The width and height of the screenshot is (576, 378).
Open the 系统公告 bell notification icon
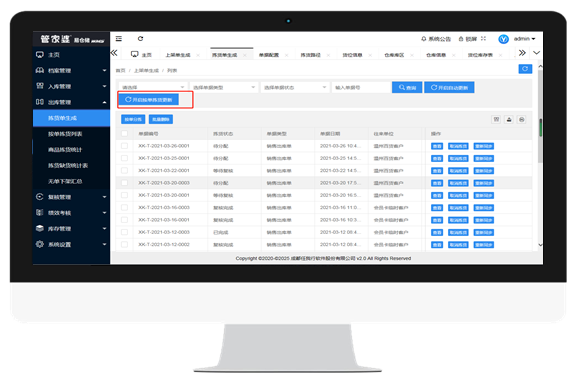pyautogui.click(x=424, y=39)
